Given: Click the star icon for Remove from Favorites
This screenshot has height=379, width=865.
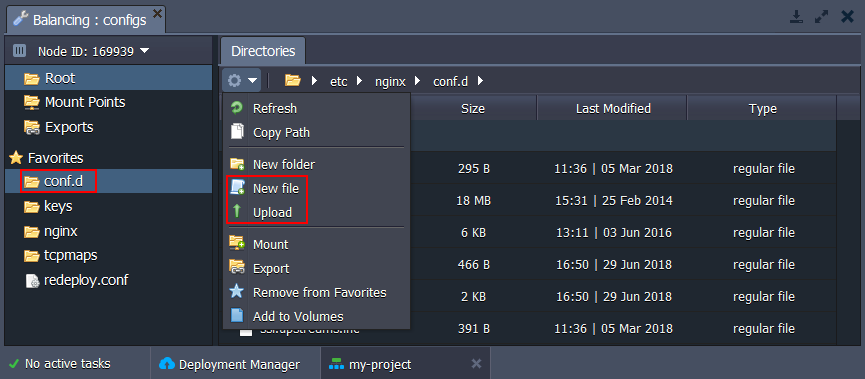Looking at the screenshot, I should tap(237, 291).
